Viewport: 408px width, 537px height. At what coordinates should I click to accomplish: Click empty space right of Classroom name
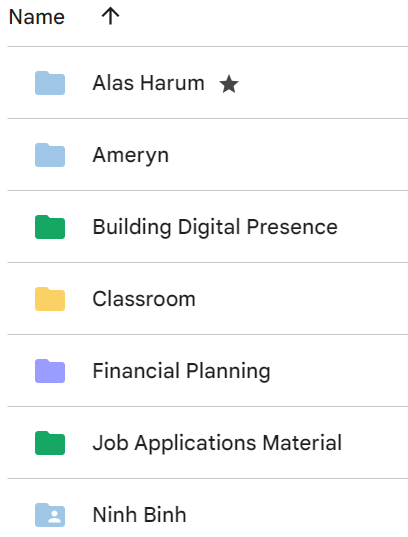[x=301, y=299]
